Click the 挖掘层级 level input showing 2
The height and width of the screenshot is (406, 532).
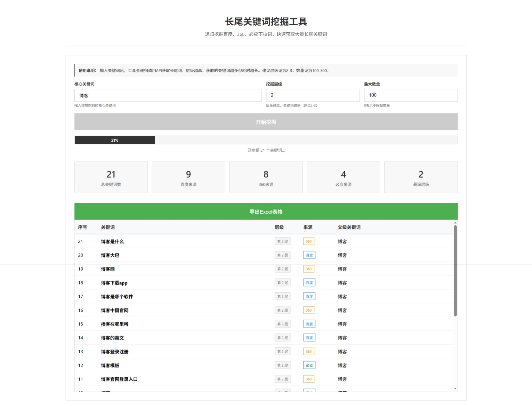(312, 95)
